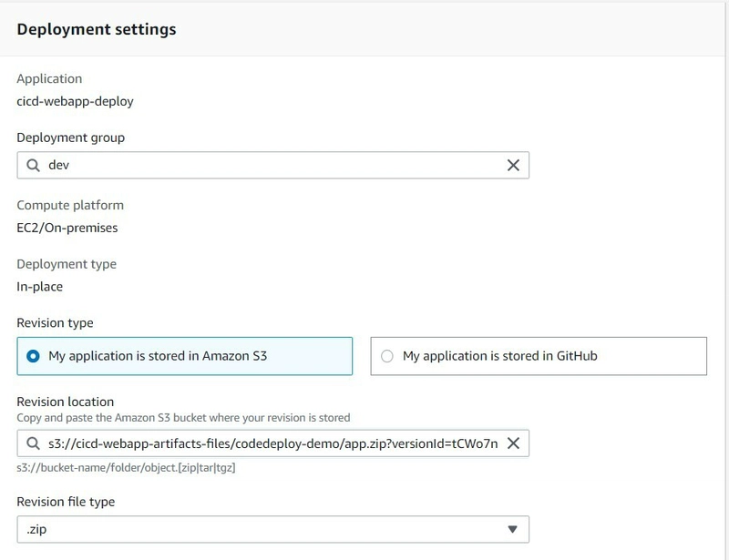Click the Deployment group search magnifier icon
Image resolution: width=729 pixels, height=560 pixels.
(x=33, y=165)
